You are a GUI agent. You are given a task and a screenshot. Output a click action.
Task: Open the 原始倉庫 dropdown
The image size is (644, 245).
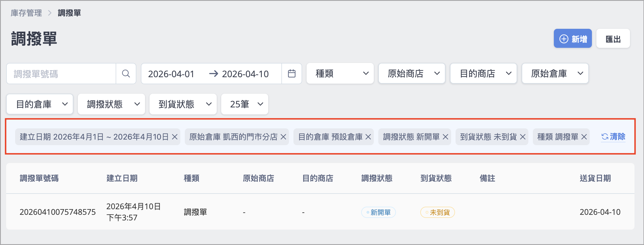click(x=555, y=74)
